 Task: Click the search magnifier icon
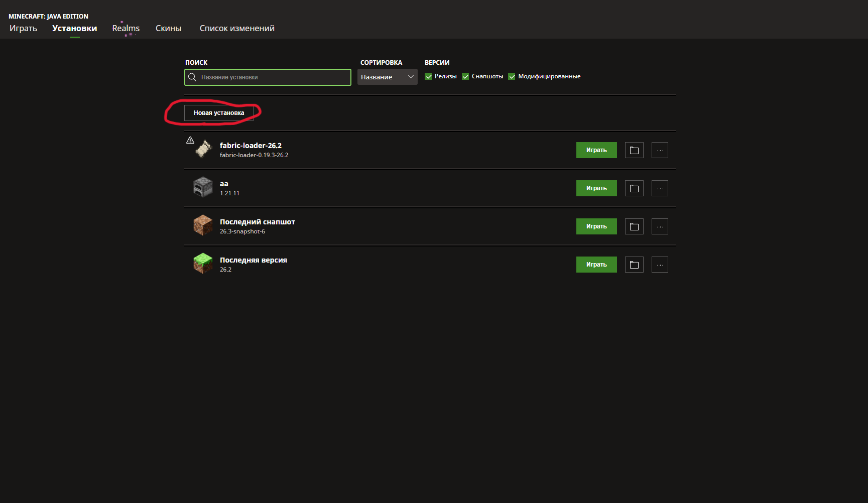(x=192, y=77)
